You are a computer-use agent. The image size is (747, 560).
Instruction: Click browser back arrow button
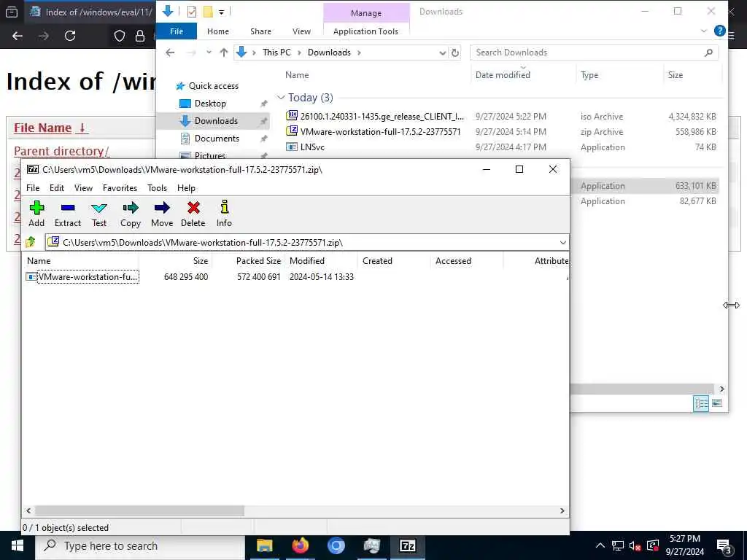[x=18, y=36]
